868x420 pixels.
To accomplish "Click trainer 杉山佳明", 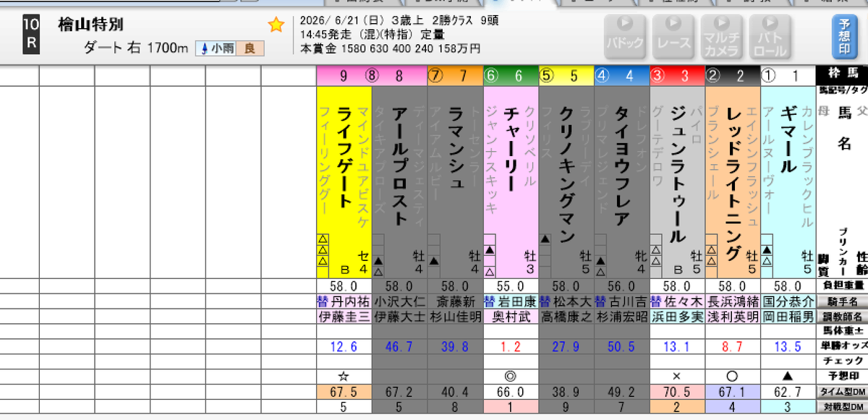I will [455, 317].
